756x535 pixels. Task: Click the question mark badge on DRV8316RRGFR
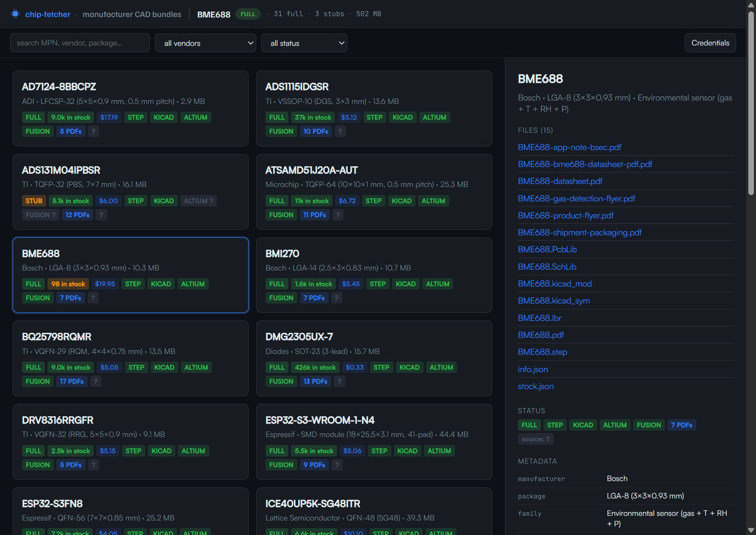click(x=94, y=465)
